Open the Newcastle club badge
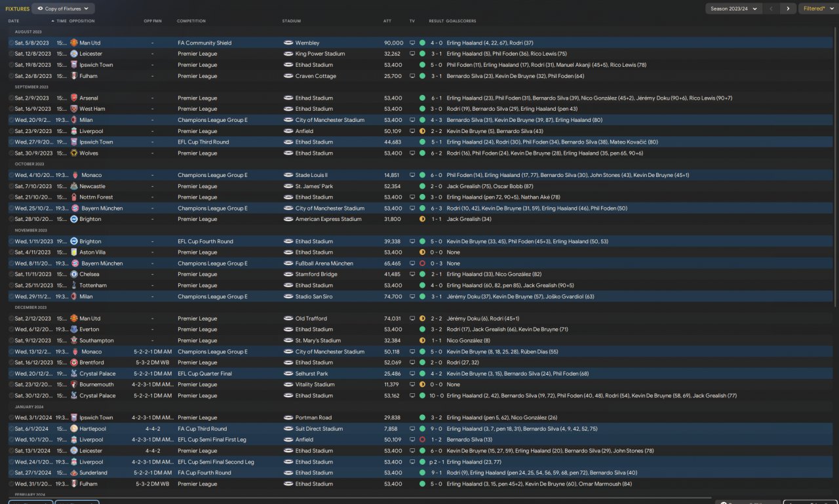 tap(74, 186)
